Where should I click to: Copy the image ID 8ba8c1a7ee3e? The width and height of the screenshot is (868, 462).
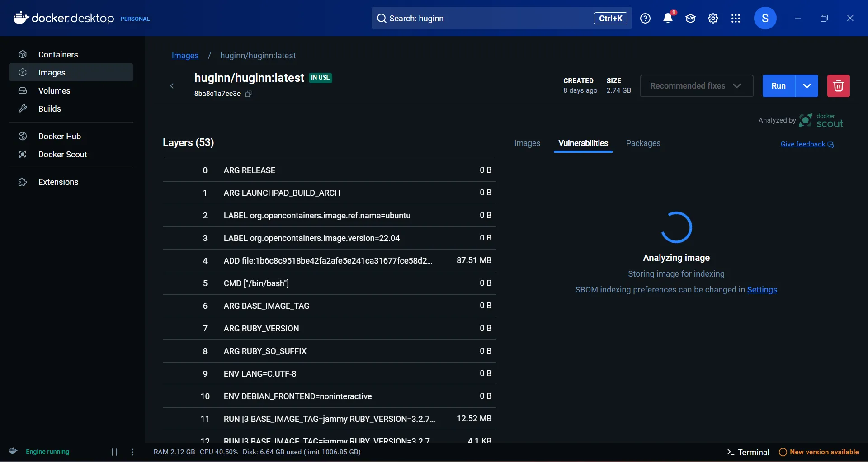[248, 94]
